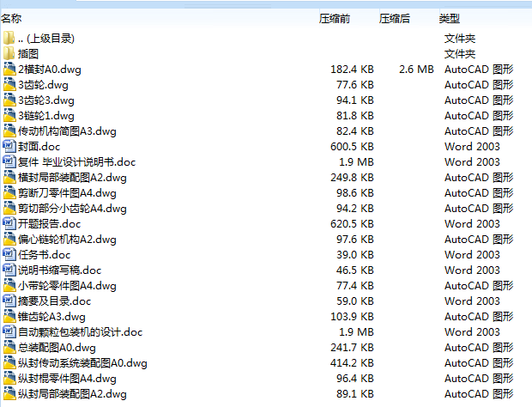Viewport: 532px width, 407px height.
Task: Select the file name 复件 毕业设计说明书.doc
Action: [x=76, y=162]
